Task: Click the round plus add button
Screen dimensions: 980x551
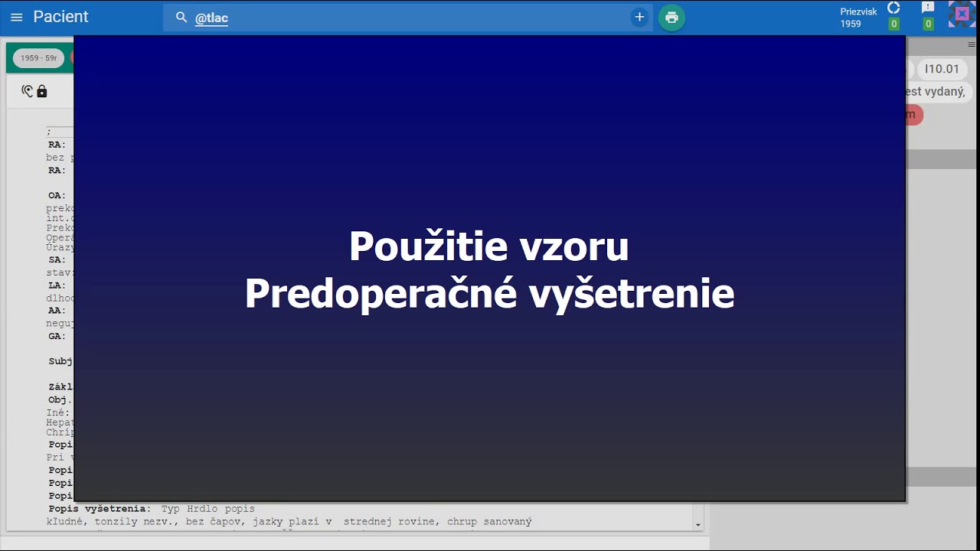Action: pos(639,17)
